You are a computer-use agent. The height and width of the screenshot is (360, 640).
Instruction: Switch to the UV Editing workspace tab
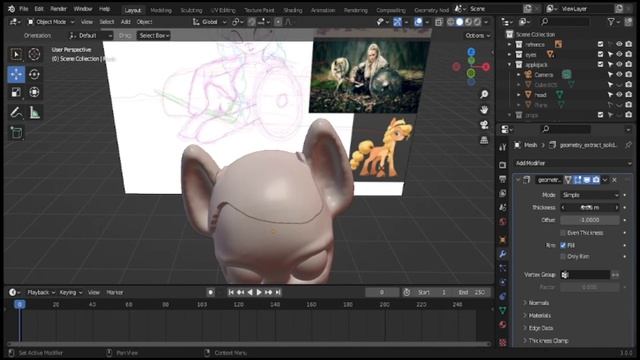[223, 10]
